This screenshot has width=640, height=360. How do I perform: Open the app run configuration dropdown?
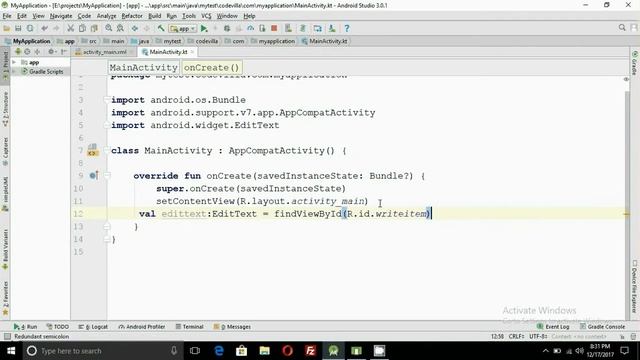tap(183, 29)
